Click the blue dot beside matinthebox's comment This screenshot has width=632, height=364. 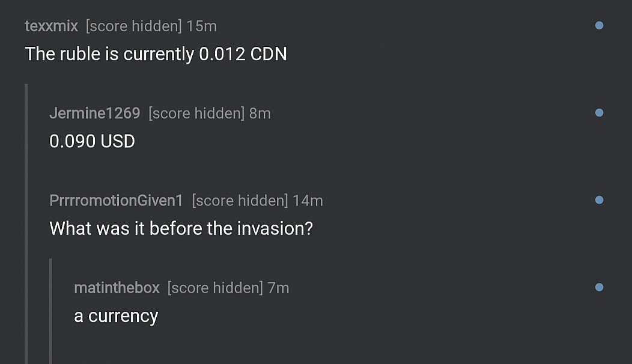coord(598,288)
